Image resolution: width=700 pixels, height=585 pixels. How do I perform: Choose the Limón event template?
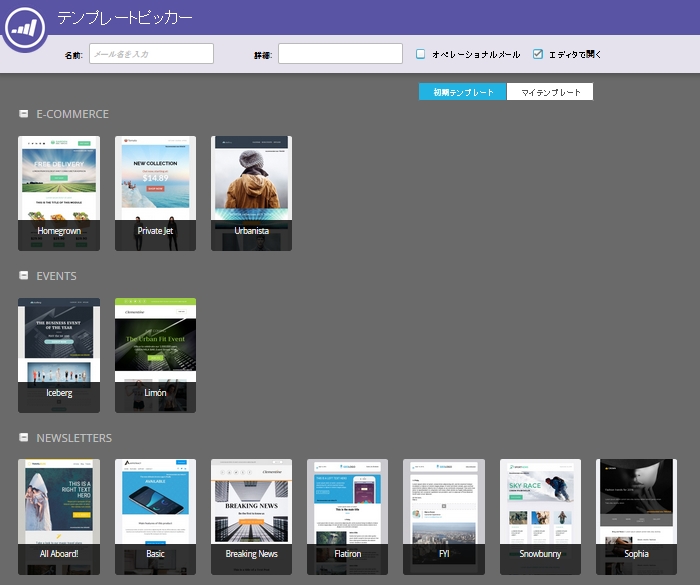(x=155, y=355)
